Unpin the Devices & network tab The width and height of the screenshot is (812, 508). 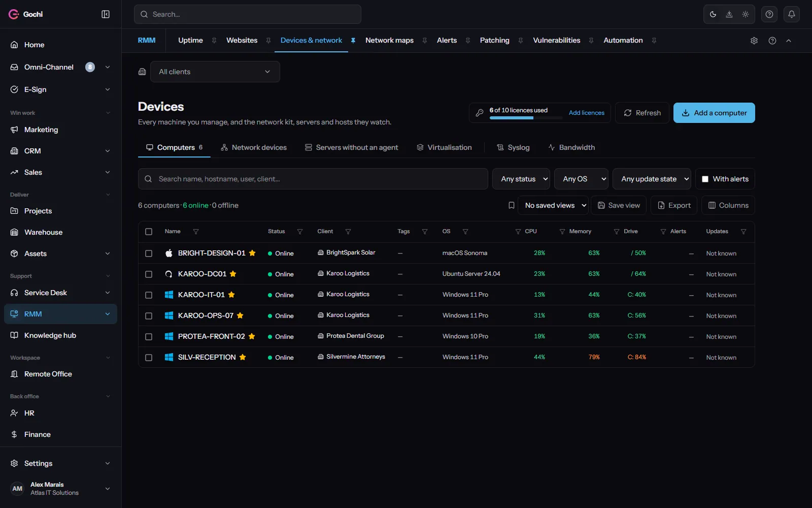coord(353,41)
